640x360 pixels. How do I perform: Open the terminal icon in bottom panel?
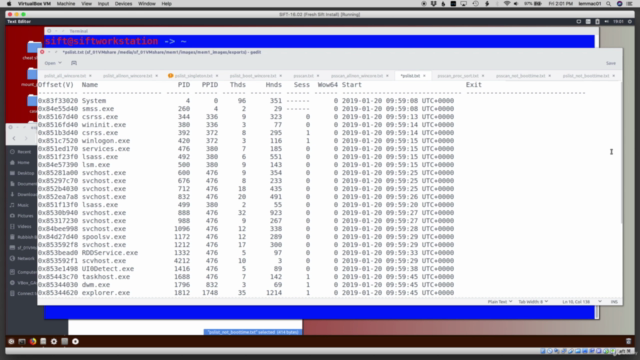coord(22,341)
